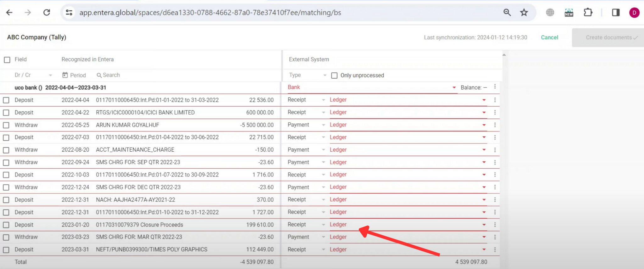
Task: Expand the Dr / Cr filter dropdown
Action: (50, 75)
